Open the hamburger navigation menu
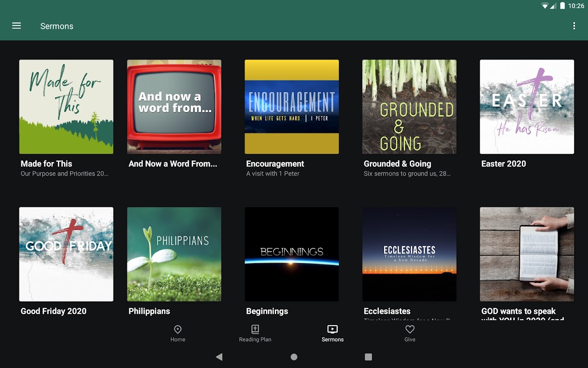The width and height of the screenshot is (588, 368). (x=17, y=26)
